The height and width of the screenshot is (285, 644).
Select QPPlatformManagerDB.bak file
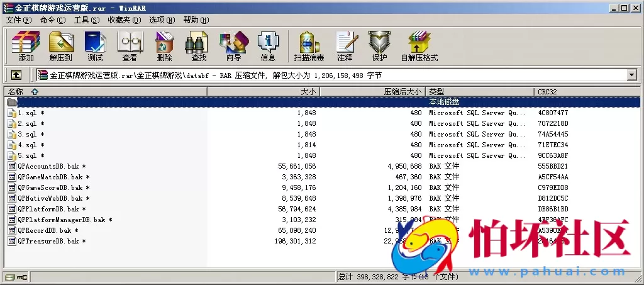point(322,220)
